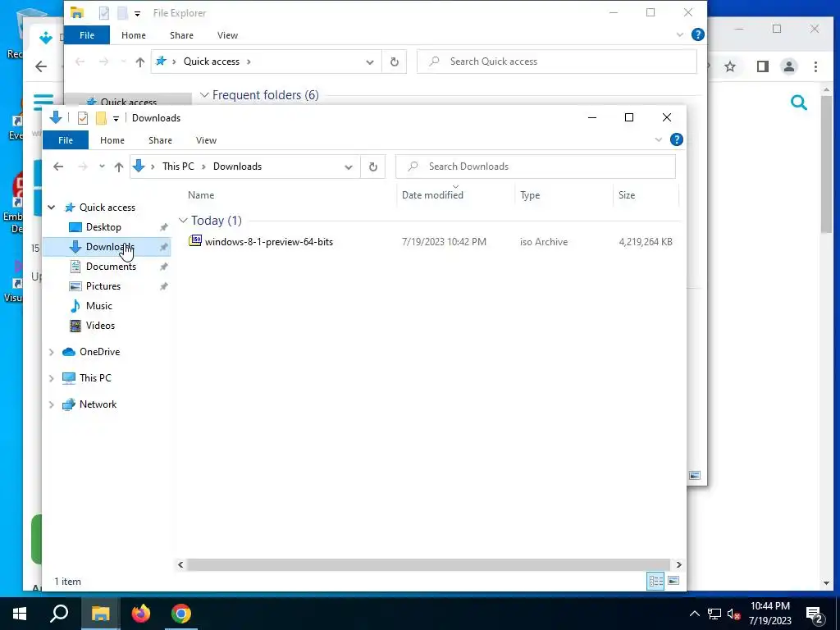This screenshot has height=630, width=840.
Task: Open Chrome from the taskbar
Action: [x=181, y=614]
